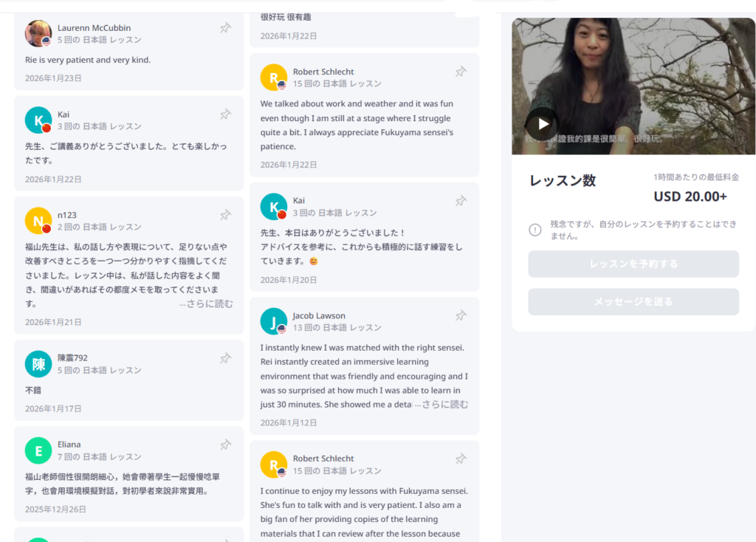756x542 pixels.
Task: Expand n123's review with さらに読む
Action: coord(207,303)
